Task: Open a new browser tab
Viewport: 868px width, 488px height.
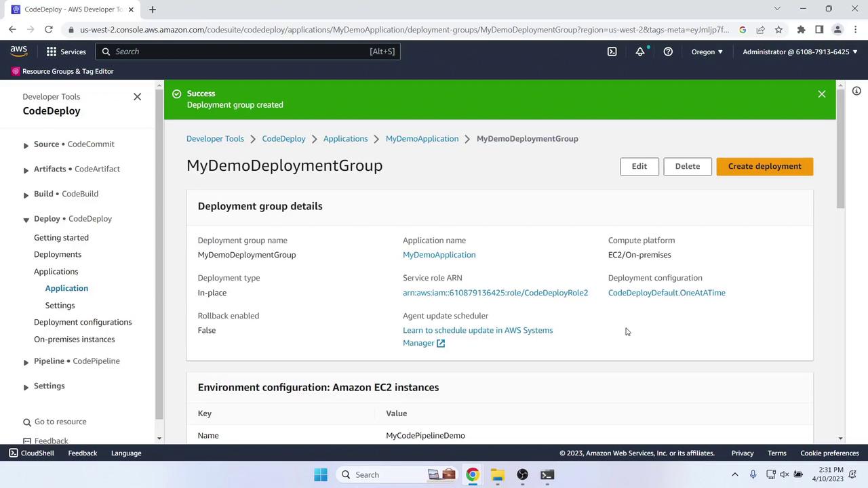Action: click(153, 9)
